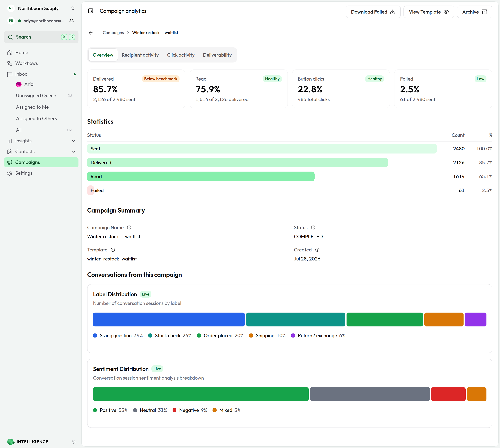Click the Campaigns breadcrumb link
500x448 pixels.
(x=113, y=32)
